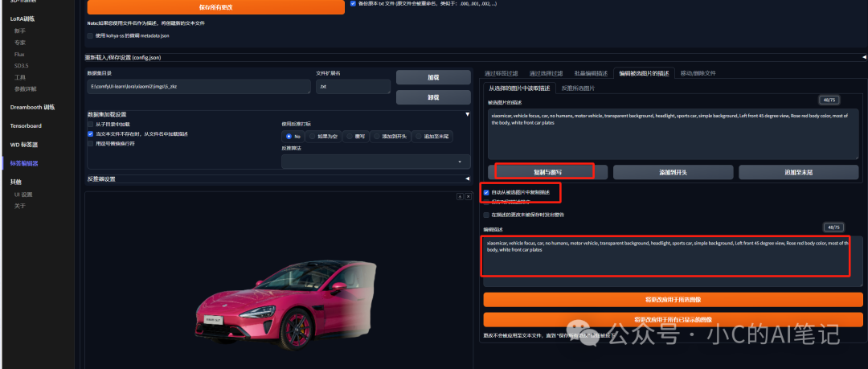This screenshot has width=868, height=369.
Task: Switch to the 通过标签过滤 tab
Action: click(501, 73)
